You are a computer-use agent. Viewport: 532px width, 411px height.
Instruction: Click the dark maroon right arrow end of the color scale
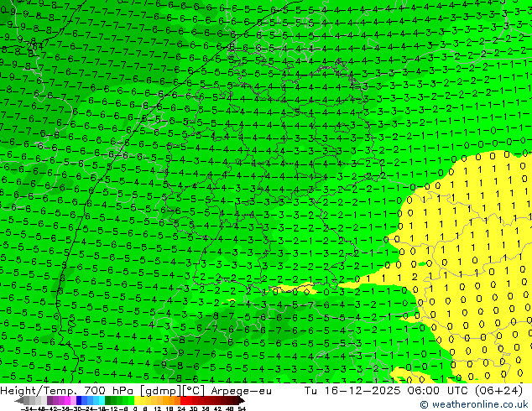pos(242,401)
